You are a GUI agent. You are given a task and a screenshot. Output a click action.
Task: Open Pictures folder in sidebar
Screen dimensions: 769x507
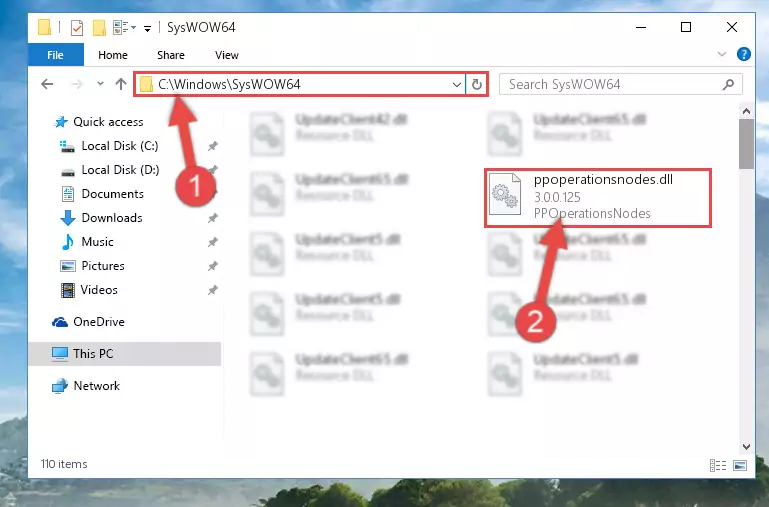103,266
